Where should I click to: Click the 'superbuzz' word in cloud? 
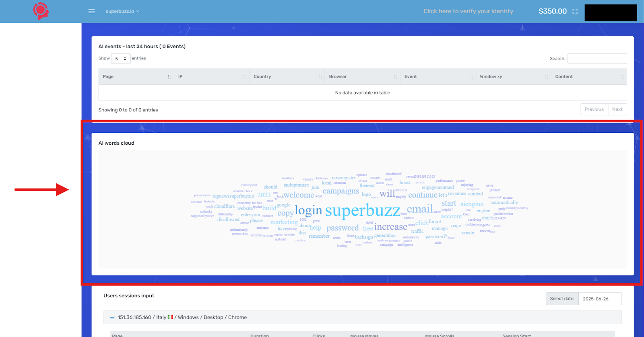(x=363, y=210)
